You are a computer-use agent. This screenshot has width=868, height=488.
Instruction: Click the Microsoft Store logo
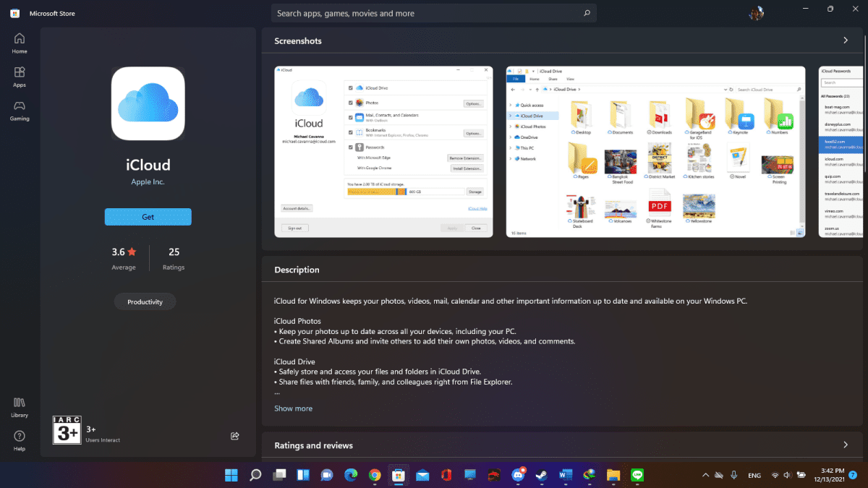14,12
